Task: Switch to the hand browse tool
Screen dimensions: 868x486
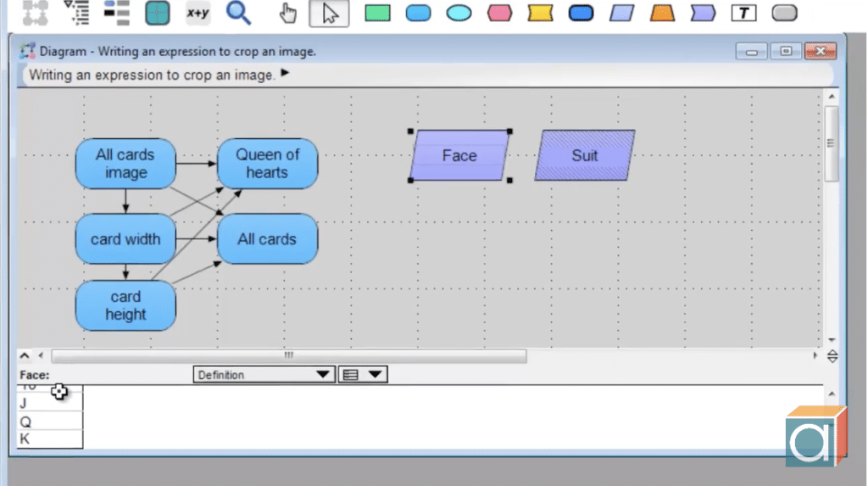Action: coord(288,13)
